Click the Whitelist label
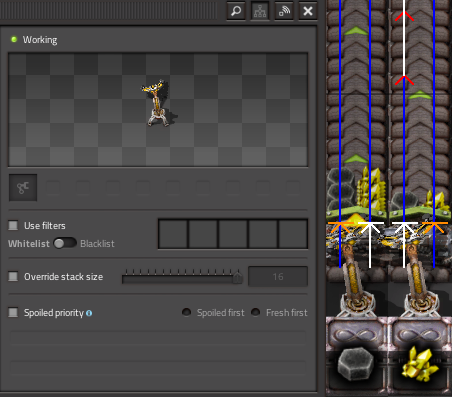The image size is (452, 397). [29, 244]
